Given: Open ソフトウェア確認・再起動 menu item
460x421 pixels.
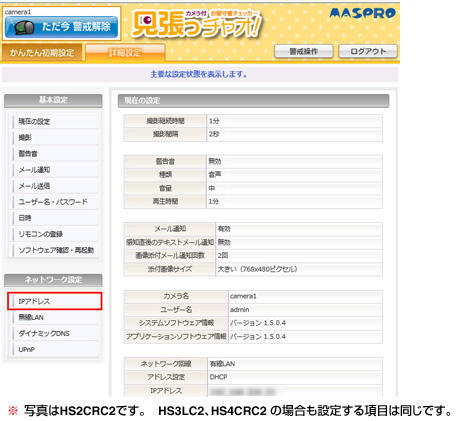Looking at the screenshot, I should click(54, 250).
